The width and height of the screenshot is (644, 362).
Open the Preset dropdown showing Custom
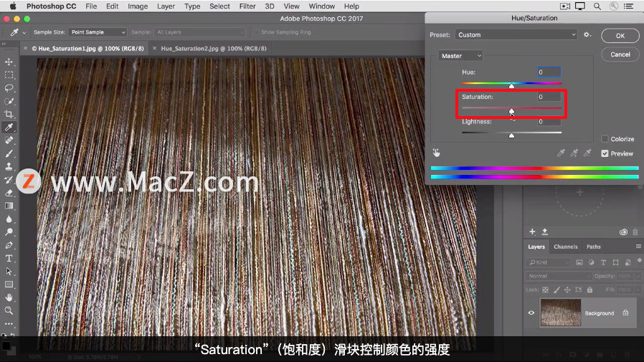516,35
